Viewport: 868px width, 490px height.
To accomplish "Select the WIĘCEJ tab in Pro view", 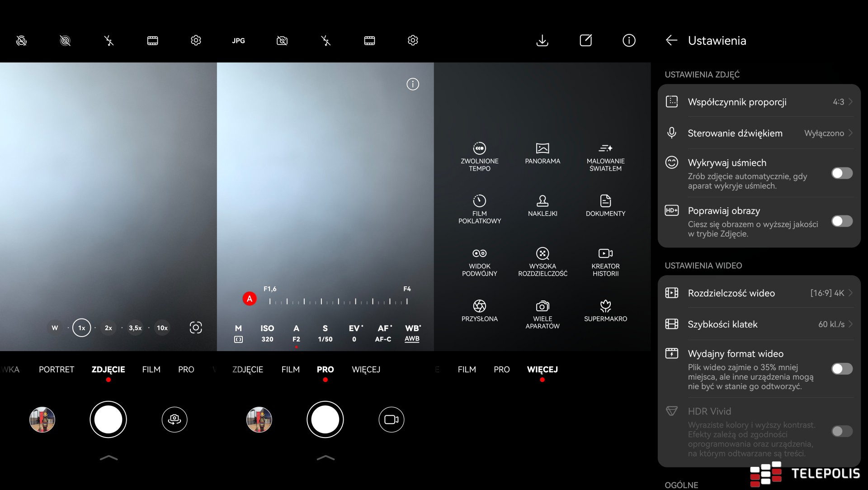I will coord(366,370).
